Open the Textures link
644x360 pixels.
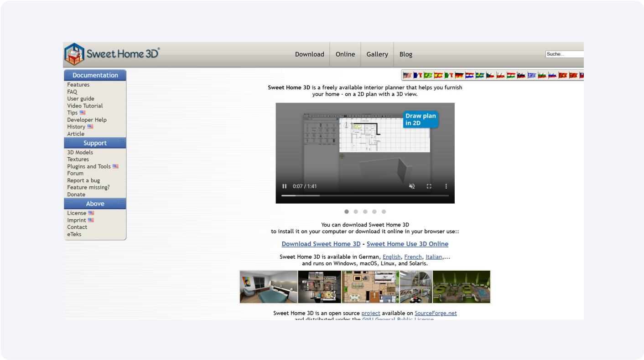point(78,159)
